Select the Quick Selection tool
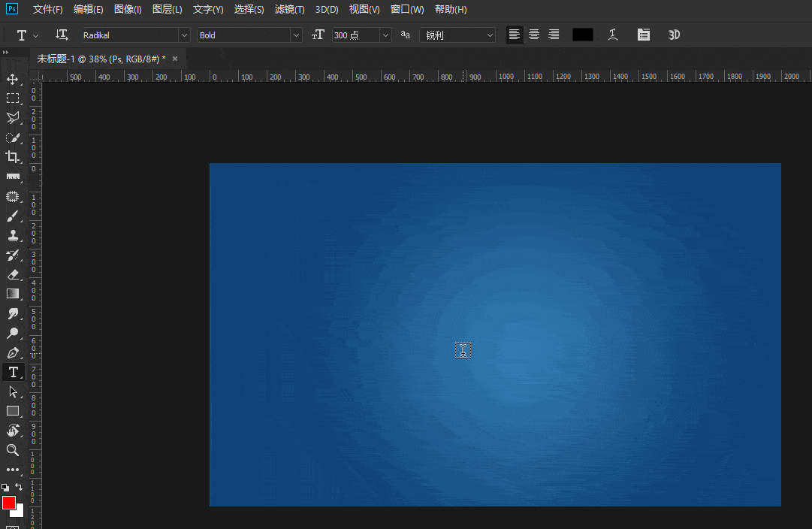This screenshot has width=812, height=529. pyautogui.click(x=13, y=138)
